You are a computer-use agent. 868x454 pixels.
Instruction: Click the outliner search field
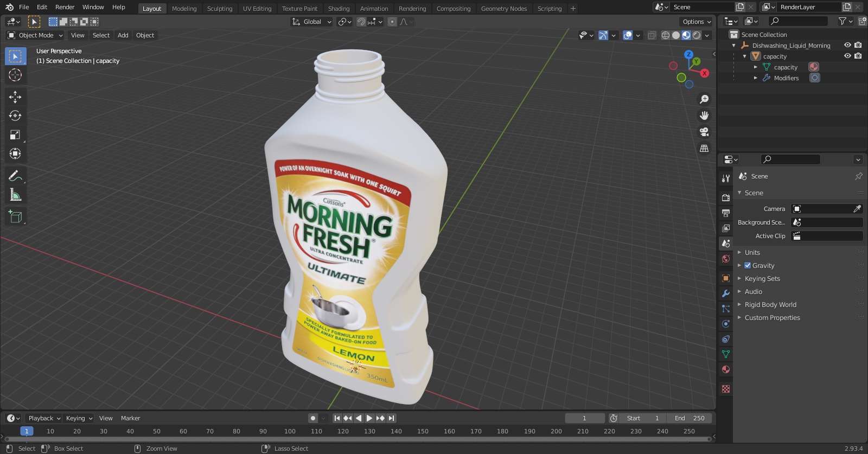point(799,21)
